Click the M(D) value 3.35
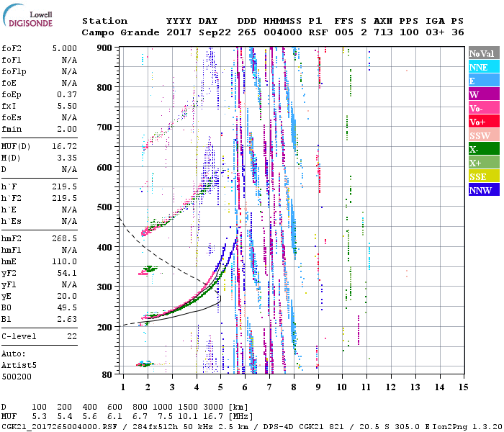 [67, 158]
